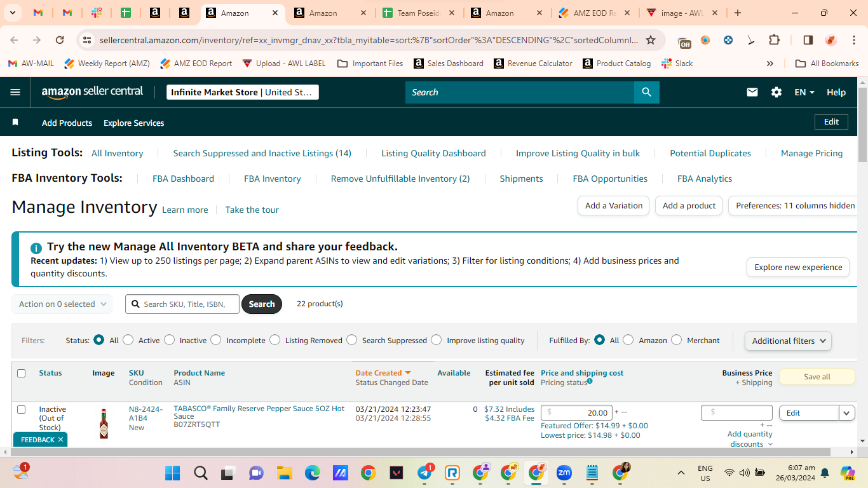Open the Slack bookmark
Image resolution: width=868 pixels, height=488 pixels.
click(677, 64)
